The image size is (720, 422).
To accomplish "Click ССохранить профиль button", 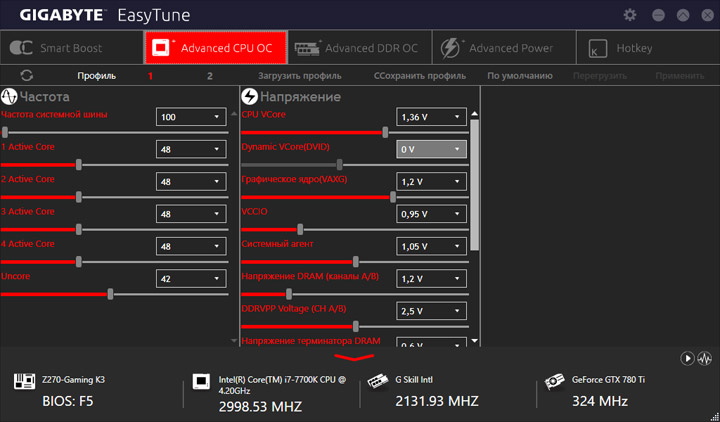I will click(420, 76).
